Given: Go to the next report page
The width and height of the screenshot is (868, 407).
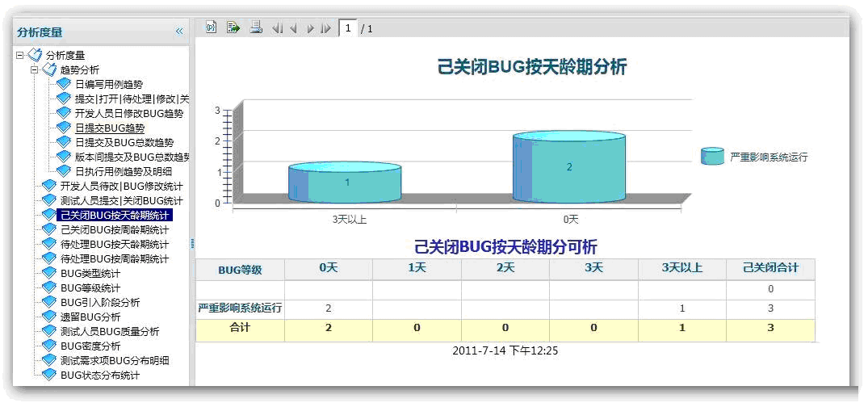Looking at the screenshot, I should pos(310,27).
